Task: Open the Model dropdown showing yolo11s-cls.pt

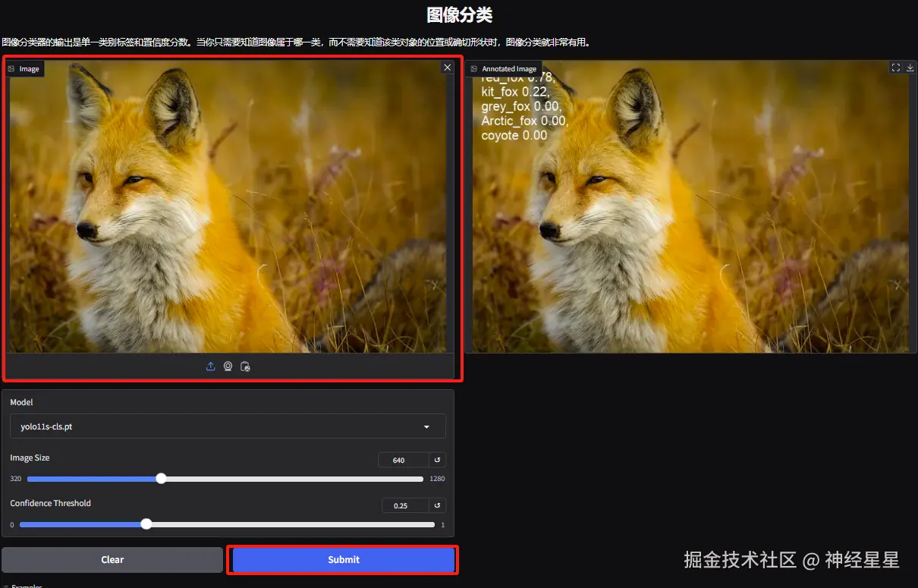Action: (x=228, y=426)
